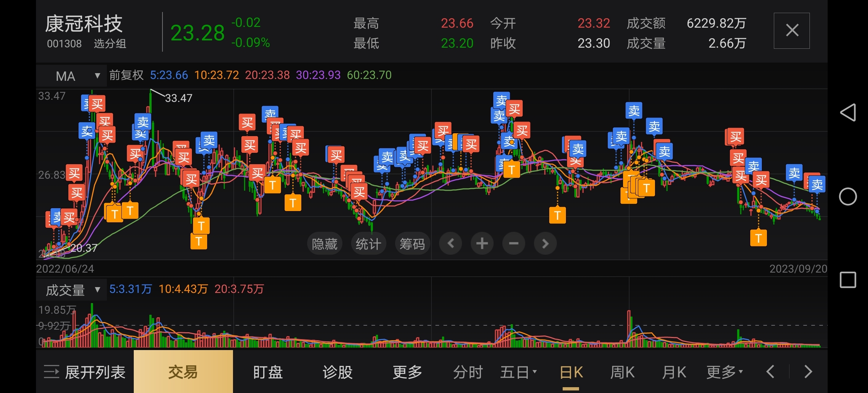Screen dimensions: 868x393
Task: Open 成交量 sub-indicator dropdown
Action: tap(72, 290)
